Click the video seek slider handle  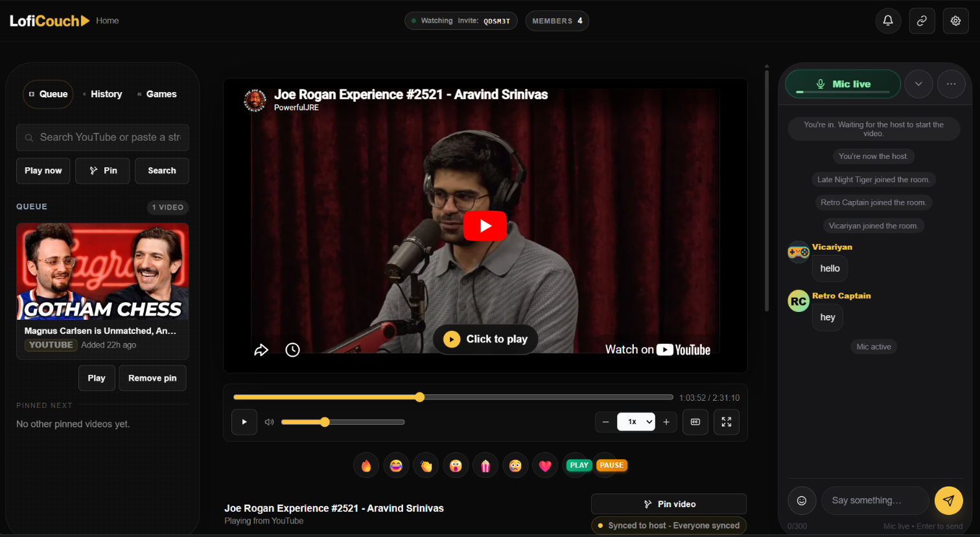click(x=420, y=397)
